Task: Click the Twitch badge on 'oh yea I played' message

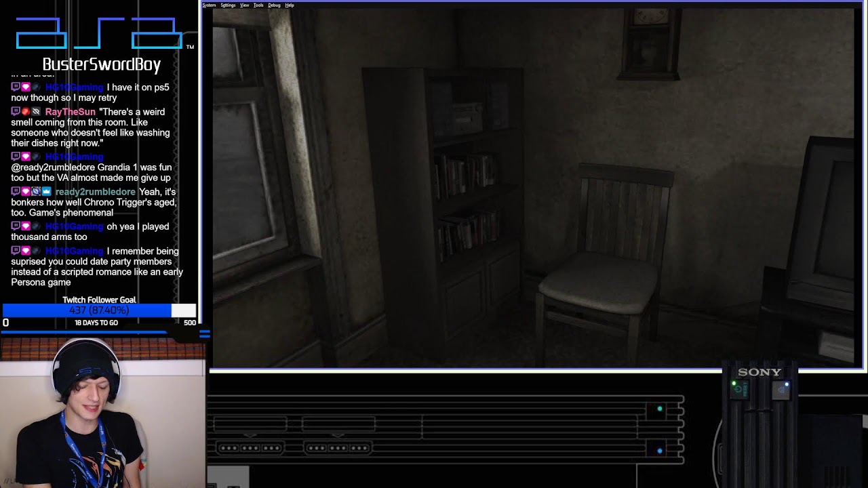Action: coord(16,226)
